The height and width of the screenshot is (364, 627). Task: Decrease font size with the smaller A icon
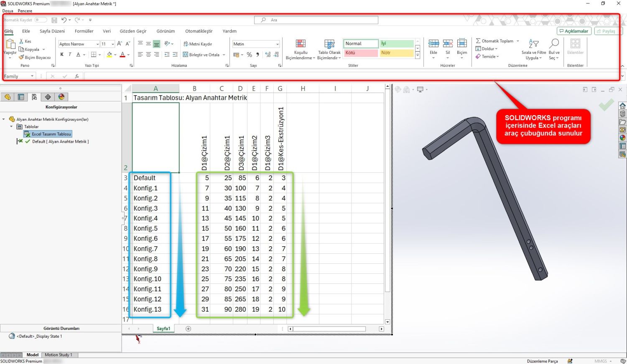128,43
